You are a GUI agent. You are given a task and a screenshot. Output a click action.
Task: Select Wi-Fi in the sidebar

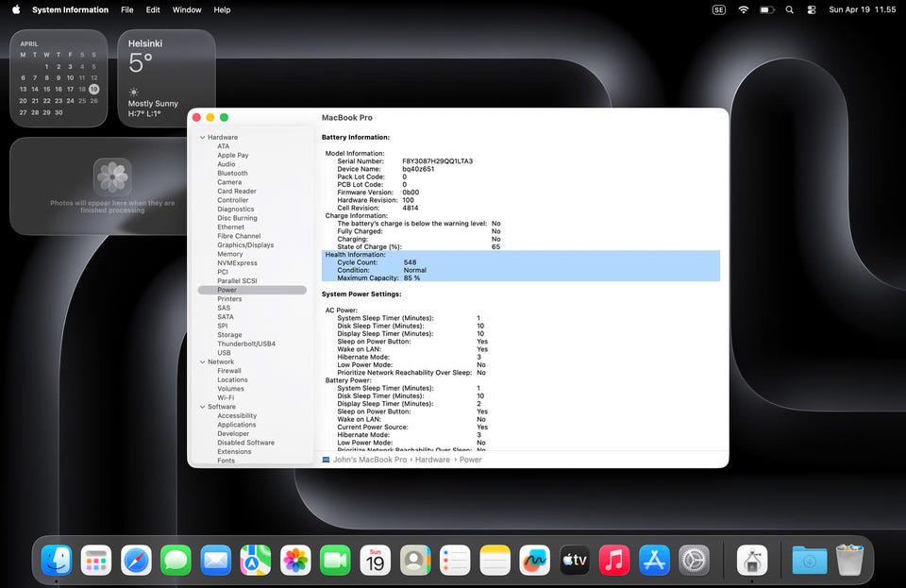226,398
